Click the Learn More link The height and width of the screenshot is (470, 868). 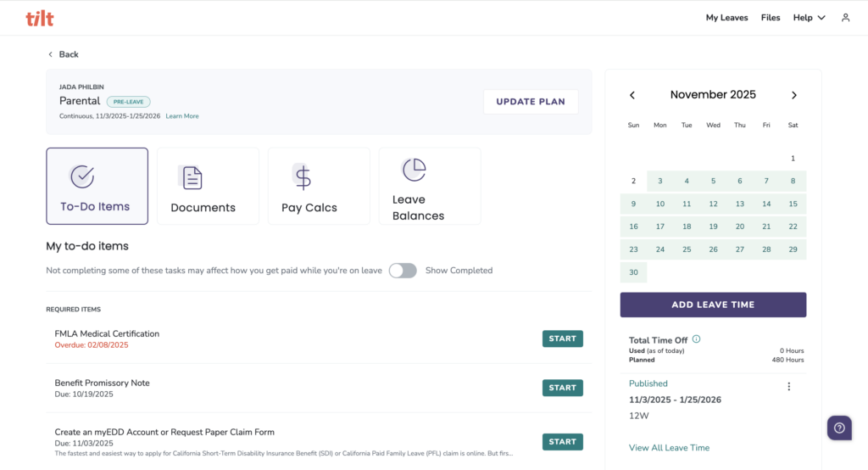[x=182, y=116]
